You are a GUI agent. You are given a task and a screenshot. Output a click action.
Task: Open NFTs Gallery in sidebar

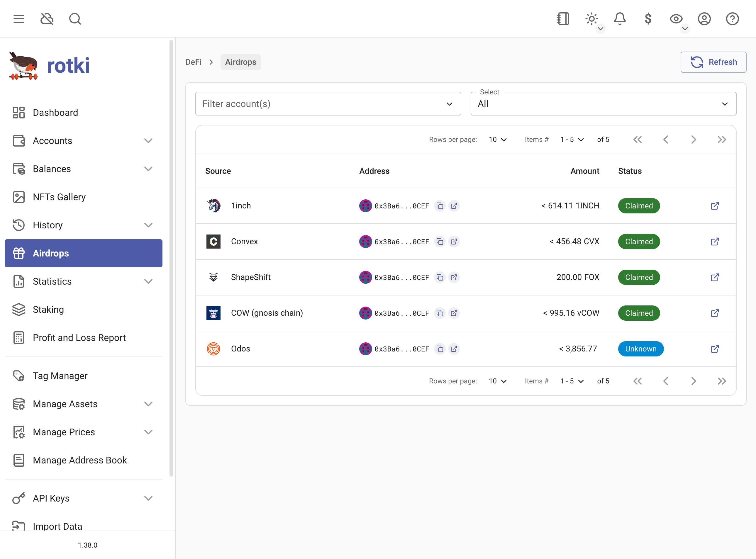pyautogui.click(x=83, y=197)
